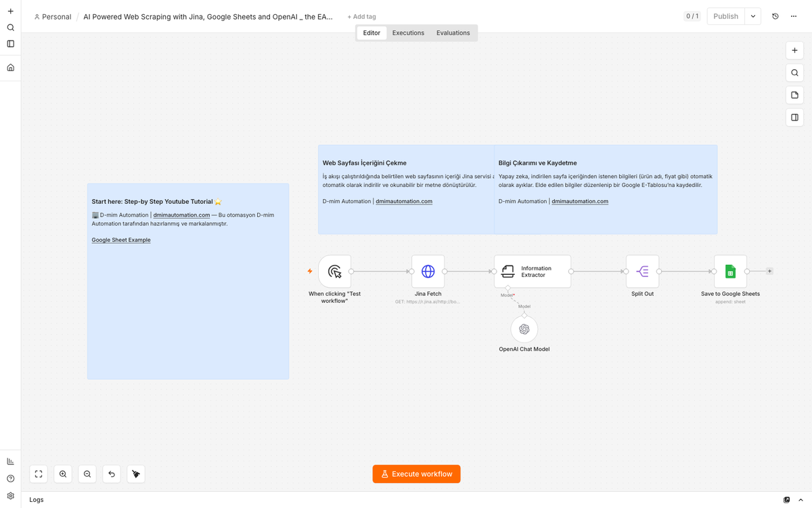Image resolution: width=812 pixels, height=508 pixels.
Task: Select the Jina Fetch globe node
Action: pyautogui.click(x=428, y=272)
